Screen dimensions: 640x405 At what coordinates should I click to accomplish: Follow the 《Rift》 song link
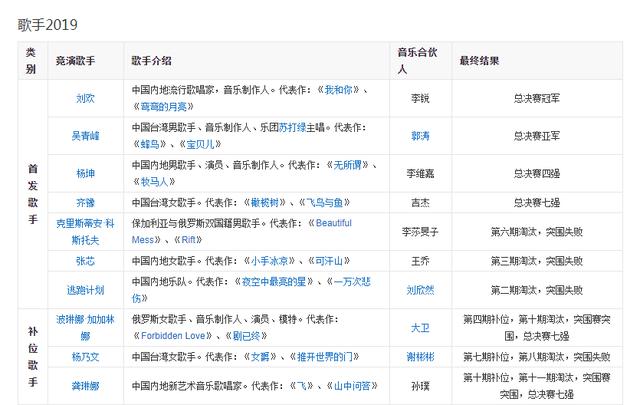188,240
